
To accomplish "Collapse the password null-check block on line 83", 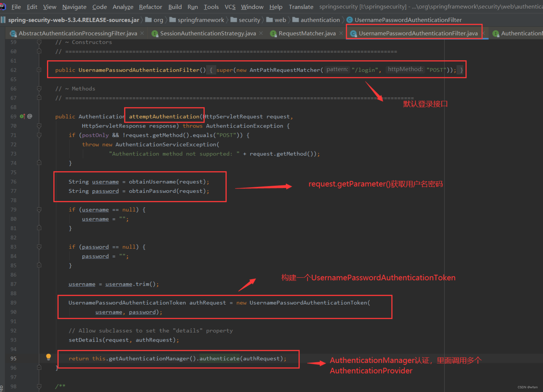I will pos(39,247).
